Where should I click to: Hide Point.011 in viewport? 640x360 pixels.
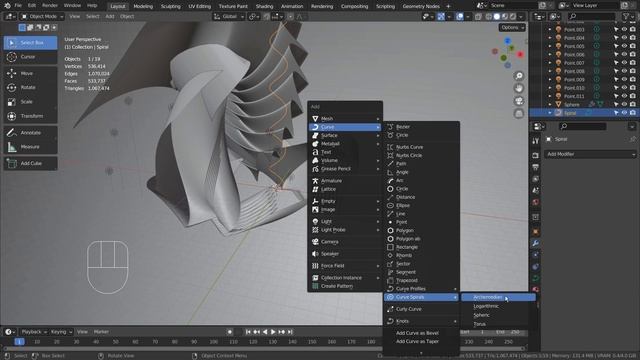[624, 96]
